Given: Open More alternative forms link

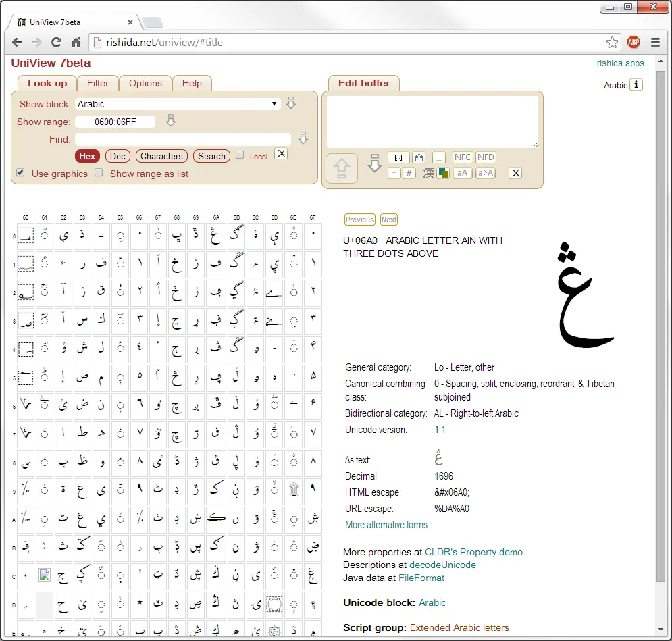Looking at the screenshot, I should point(386,524).
